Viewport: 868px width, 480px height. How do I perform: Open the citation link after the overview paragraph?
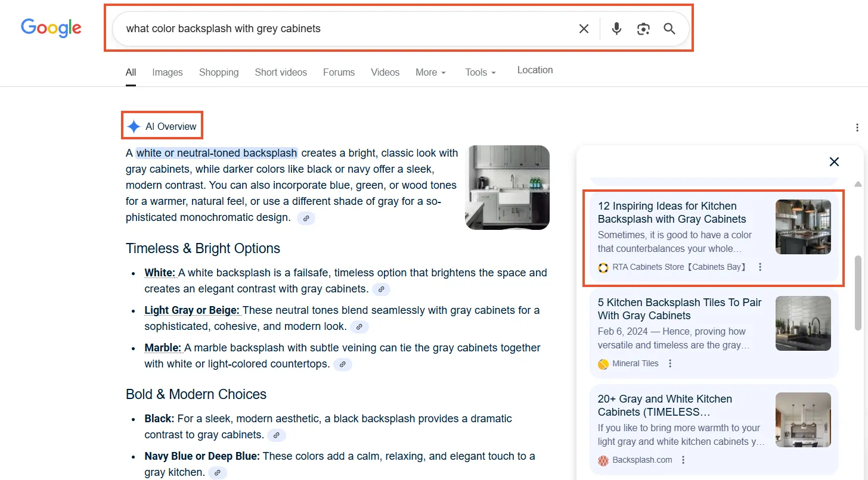tap(306, 218)
